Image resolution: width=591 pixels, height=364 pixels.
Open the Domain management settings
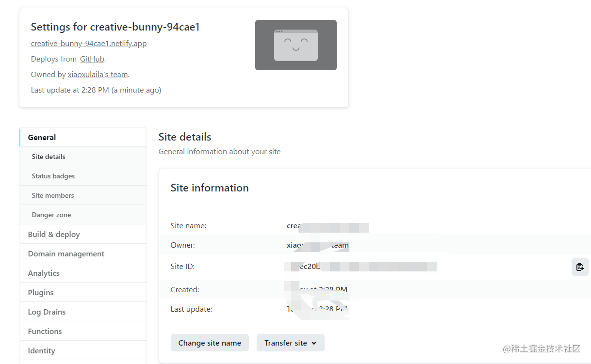click(83, 253)
